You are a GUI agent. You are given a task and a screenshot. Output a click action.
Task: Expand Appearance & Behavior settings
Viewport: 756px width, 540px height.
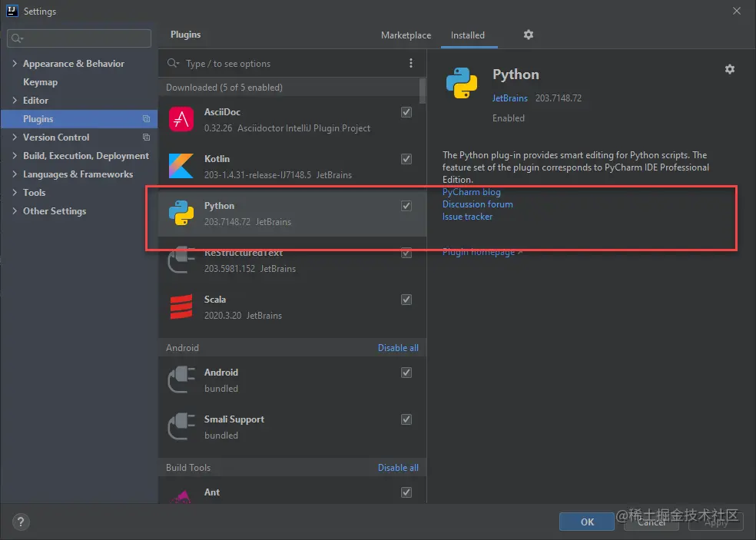tap(15, 63)
